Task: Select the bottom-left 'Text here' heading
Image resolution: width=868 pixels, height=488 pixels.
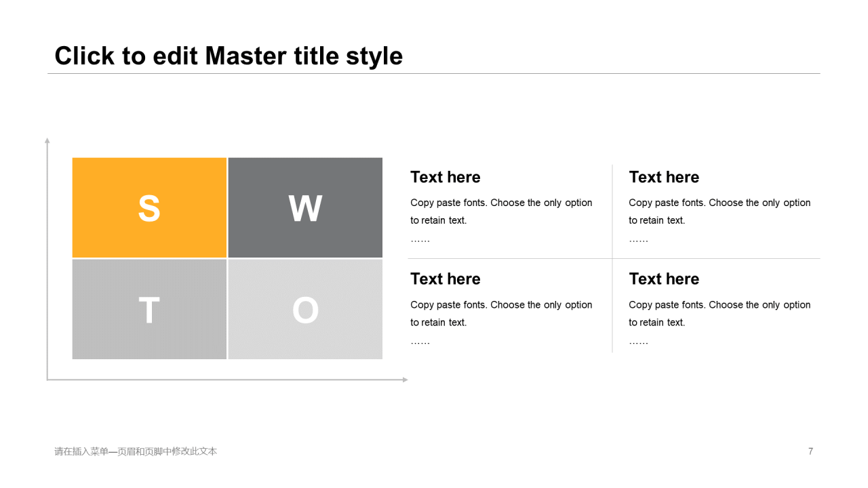Action: [446, 279]
